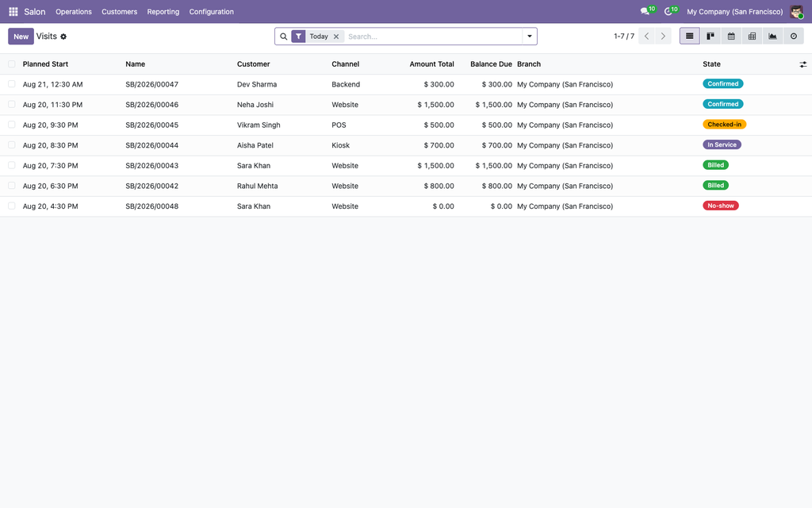Check the SB/2026/00045 row checkbox
The image size is (812, 508).
point(11,125)
